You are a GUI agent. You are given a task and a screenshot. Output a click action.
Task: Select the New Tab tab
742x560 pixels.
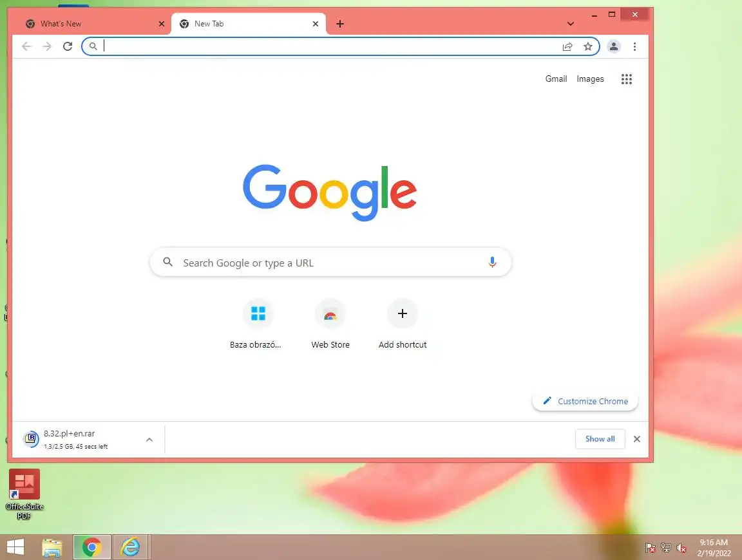tap(249, 24)
